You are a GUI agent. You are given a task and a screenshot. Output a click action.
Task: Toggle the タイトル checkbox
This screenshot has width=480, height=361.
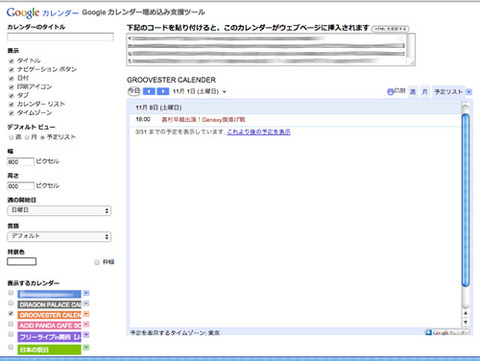tap(11, 61)
